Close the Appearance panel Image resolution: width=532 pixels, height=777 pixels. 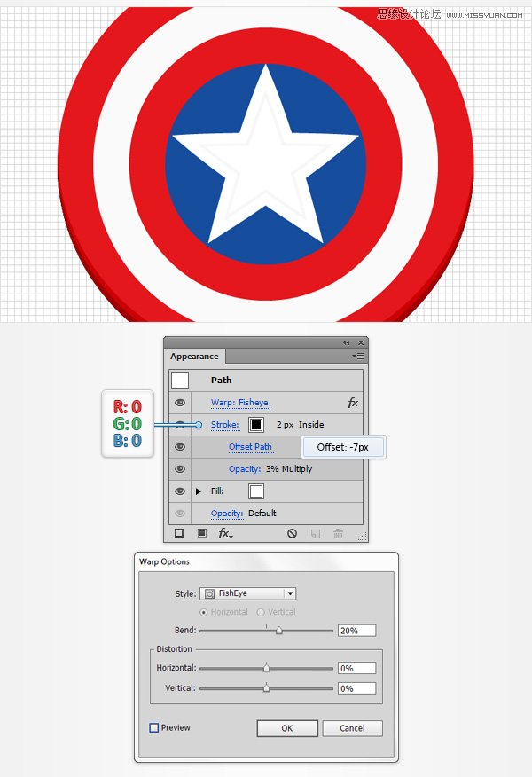coord(361,342)
